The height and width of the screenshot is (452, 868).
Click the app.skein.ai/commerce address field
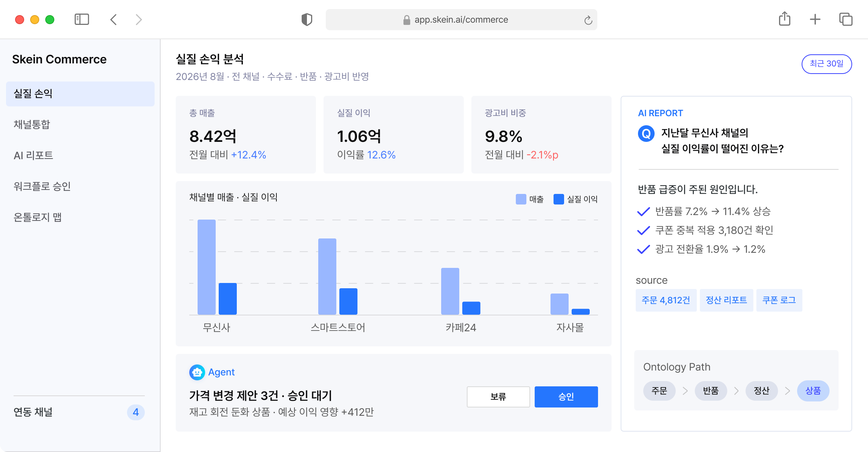(x=461, y=20)
